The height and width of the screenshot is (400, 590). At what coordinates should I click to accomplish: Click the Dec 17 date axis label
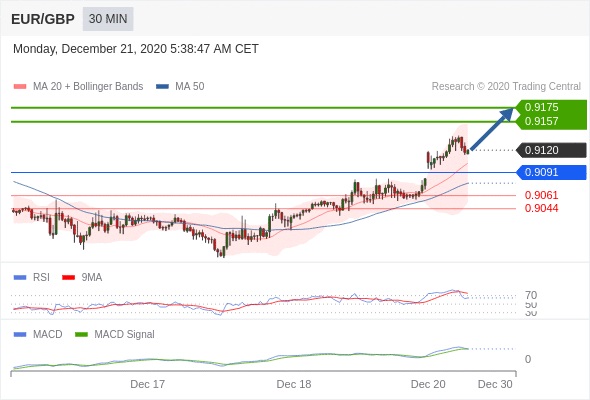pos(148,384)
